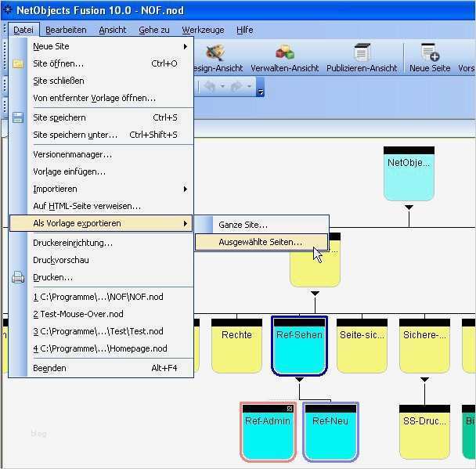
Task: Click the grayed redo arrow icon
Action: (x=236, y=87)
